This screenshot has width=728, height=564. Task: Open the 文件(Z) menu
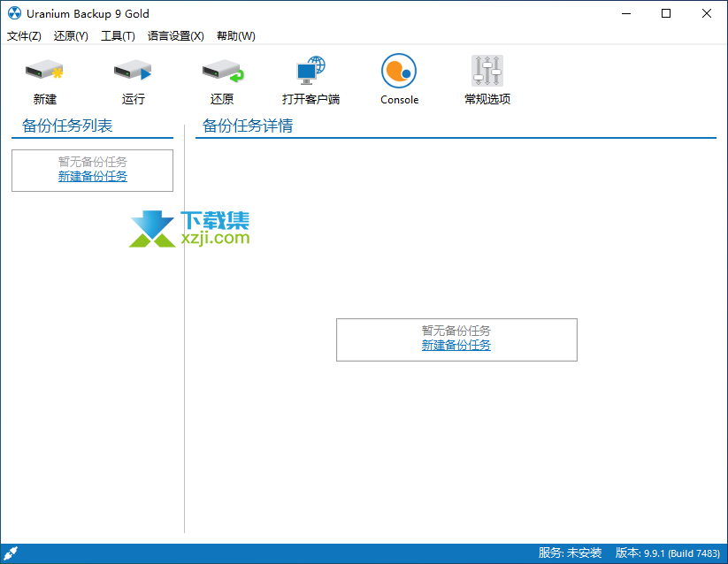point(24,36)
